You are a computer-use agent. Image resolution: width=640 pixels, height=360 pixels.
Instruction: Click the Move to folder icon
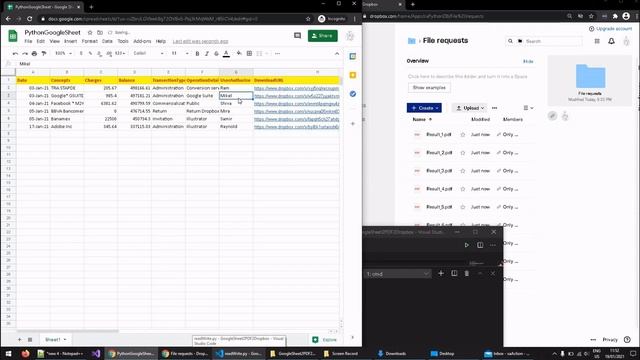coord(100,33)
